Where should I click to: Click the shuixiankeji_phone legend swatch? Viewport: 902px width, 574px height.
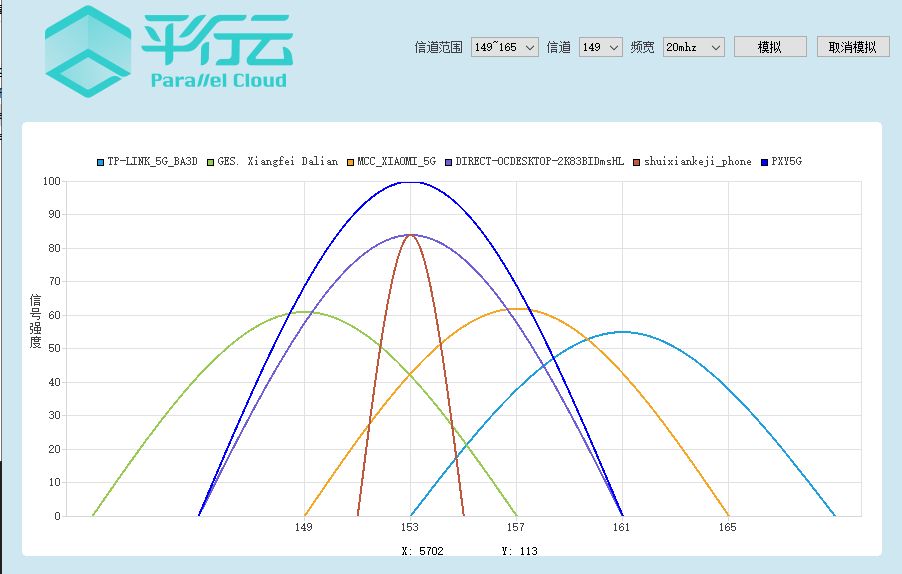637,162
